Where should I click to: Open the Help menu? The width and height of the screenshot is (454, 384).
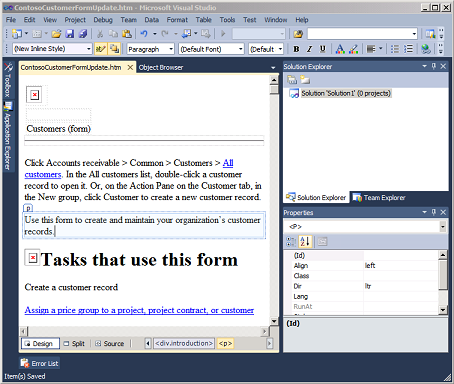pyautogui.click(x=302, y=20)
